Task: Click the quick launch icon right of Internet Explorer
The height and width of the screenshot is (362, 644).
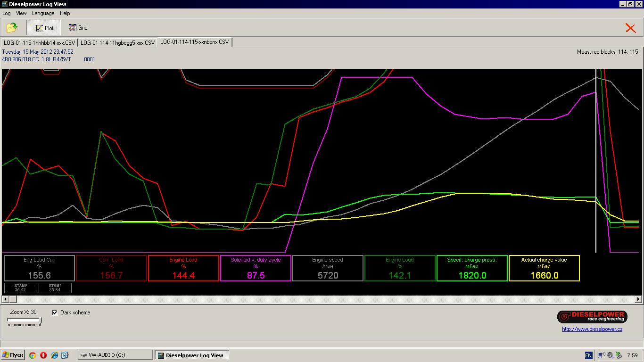Action: 65,355
